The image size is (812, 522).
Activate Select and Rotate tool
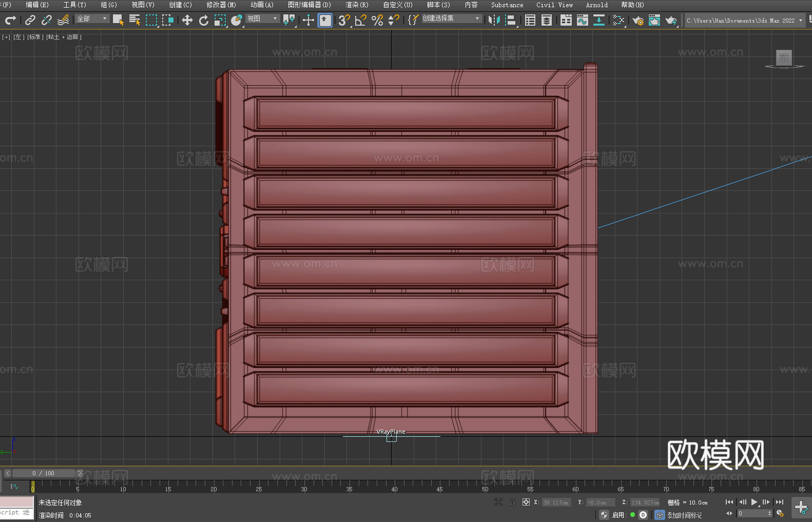[x=204, y=20]
